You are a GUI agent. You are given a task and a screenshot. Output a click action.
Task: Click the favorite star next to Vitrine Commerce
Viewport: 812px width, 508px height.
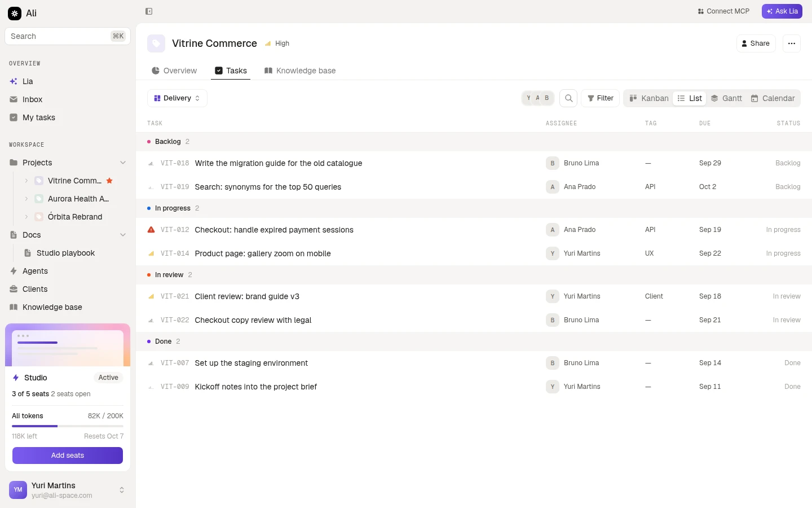109,181
